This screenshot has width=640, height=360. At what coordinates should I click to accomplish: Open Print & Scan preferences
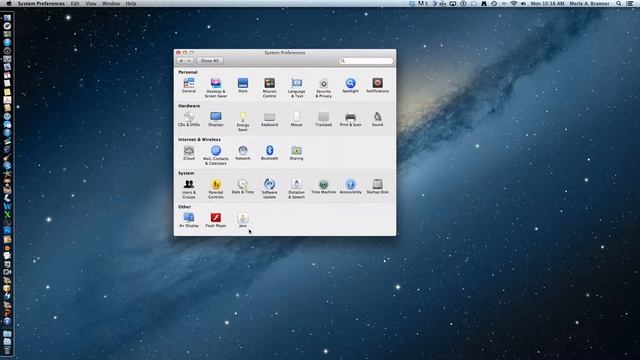[350, 119]
